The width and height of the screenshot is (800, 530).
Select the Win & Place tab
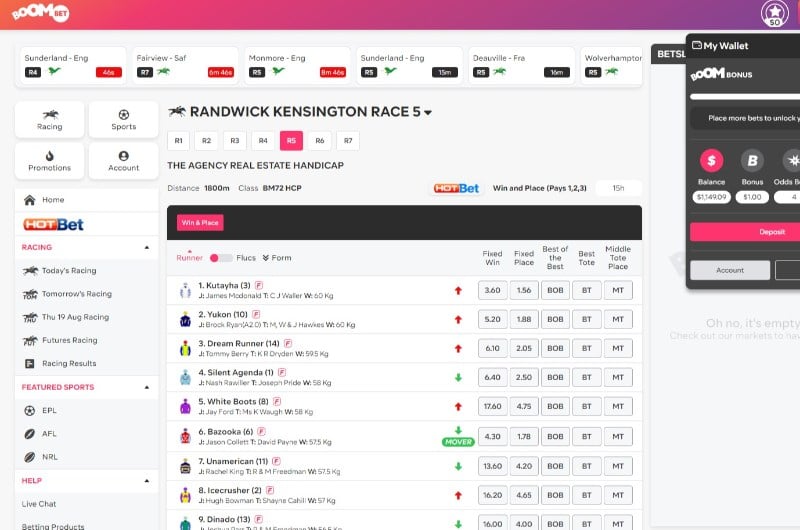200,223
